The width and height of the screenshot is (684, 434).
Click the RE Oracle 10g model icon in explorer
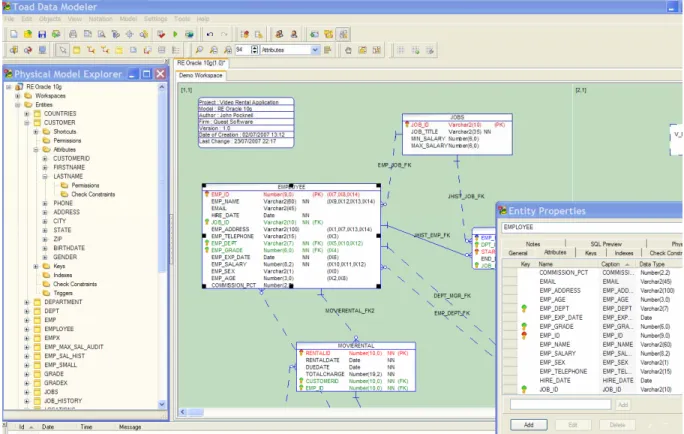pos(19,87)
